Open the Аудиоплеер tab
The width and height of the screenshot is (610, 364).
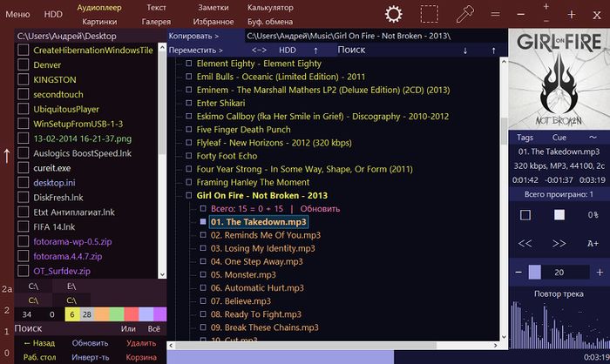pyautogui.click(x=99, y=7)
